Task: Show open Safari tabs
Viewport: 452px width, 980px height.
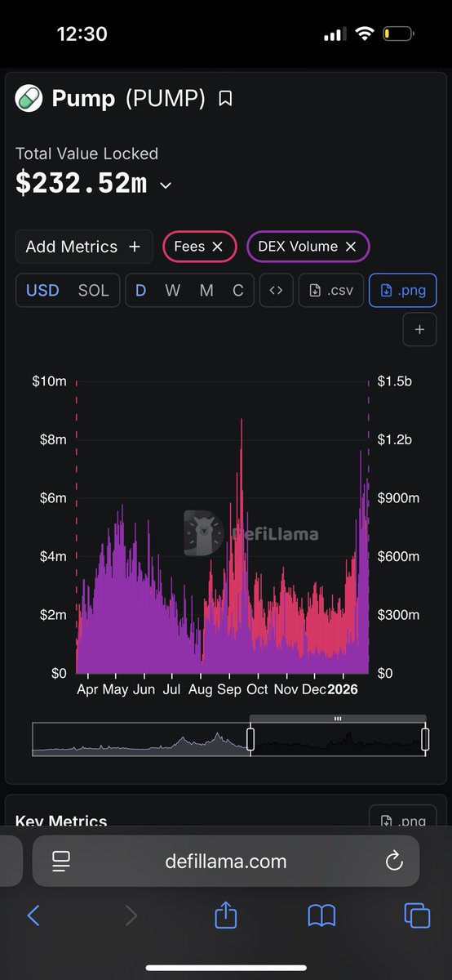Action: tap(417, 916)
